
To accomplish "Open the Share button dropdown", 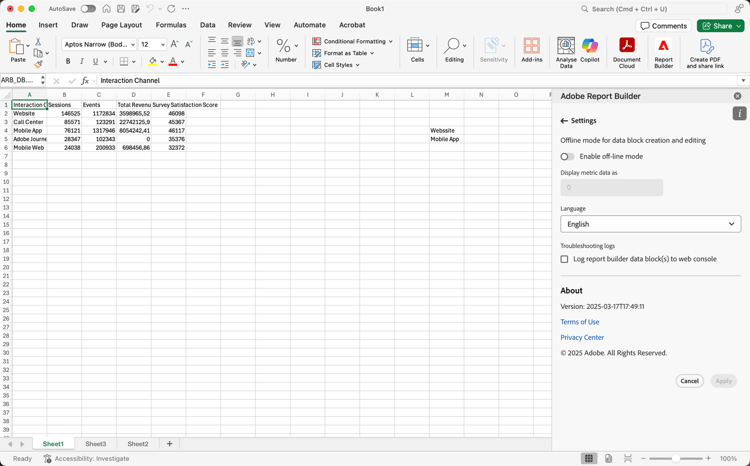I will coord(739,26).
